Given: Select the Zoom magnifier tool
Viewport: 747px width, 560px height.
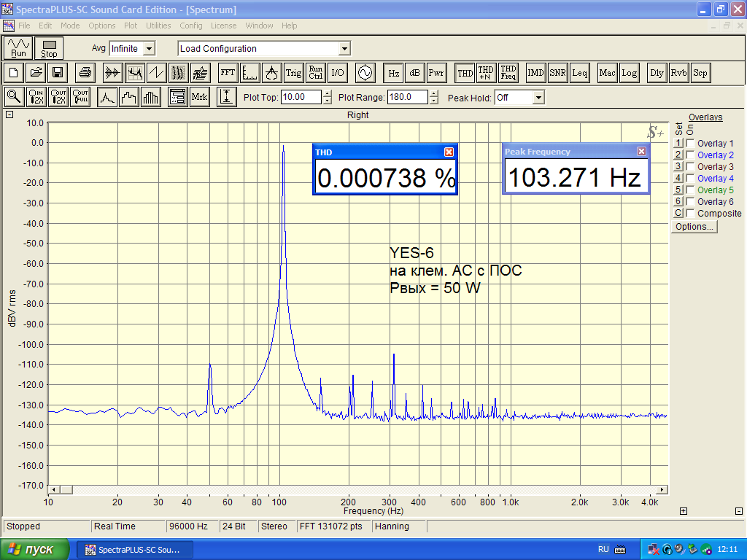Looking at the screenshot, I should [14, 97].
